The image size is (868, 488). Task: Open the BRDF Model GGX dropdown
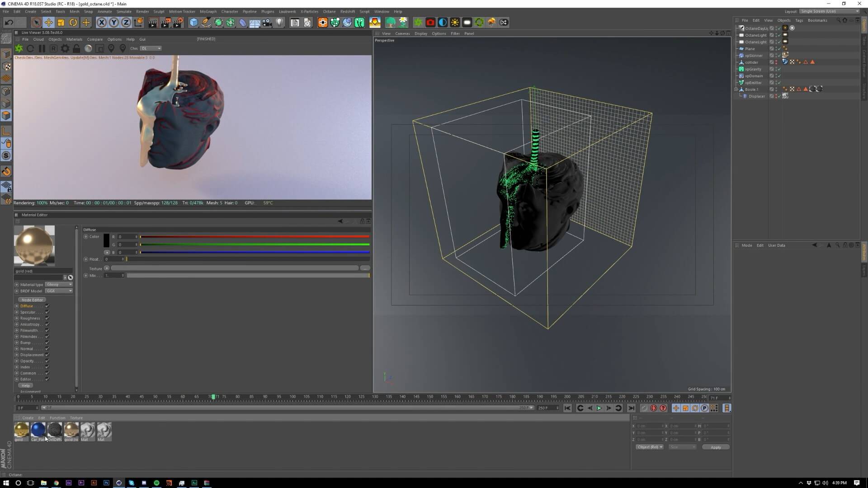point(59,291)
